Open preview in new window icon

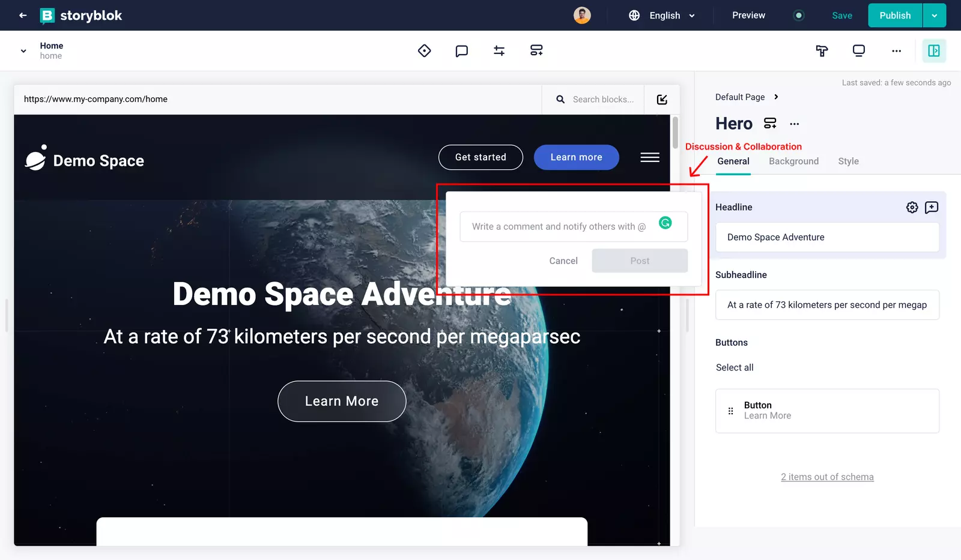coord(662,100)
